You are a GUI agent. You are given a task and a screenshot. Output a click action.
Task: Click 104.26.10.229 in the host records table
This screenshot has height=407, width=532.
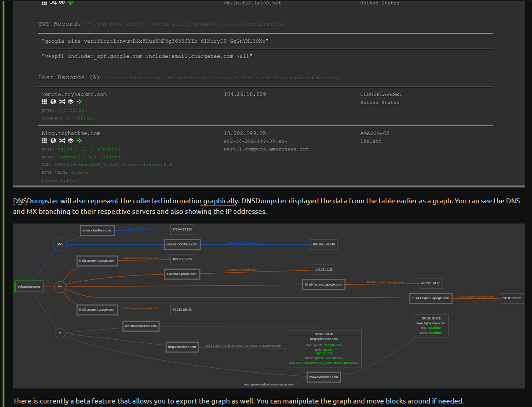pyautogui.click(x=245, y=95)
